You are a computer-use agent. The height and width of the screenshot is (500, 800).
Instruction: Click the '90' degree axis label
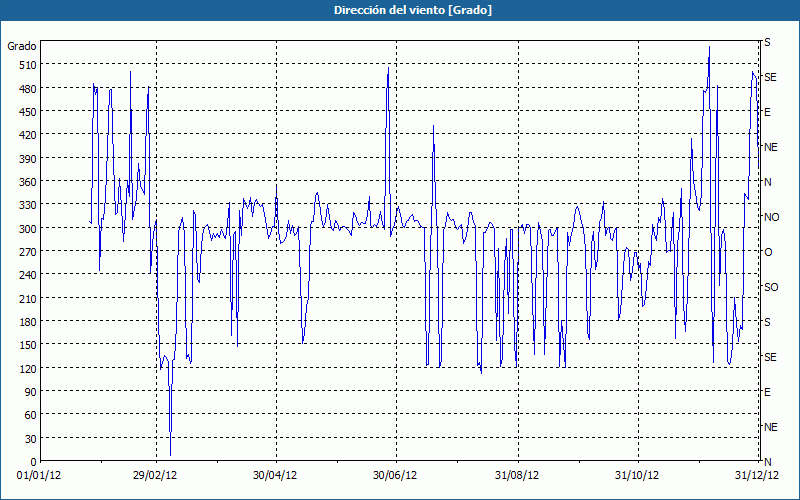pyautogui.click(x=31, y=392)
